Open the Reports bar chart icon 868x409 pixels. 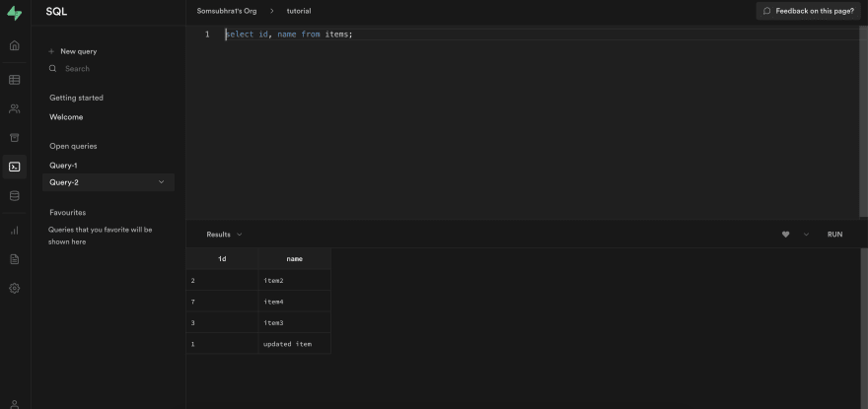pos(15,231)
